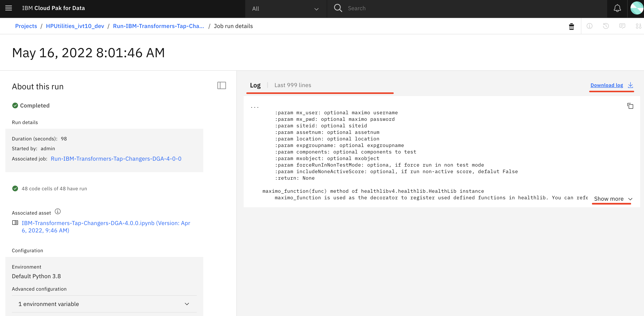
Task: Click the Download log link
Action: [x=607, y=85]
